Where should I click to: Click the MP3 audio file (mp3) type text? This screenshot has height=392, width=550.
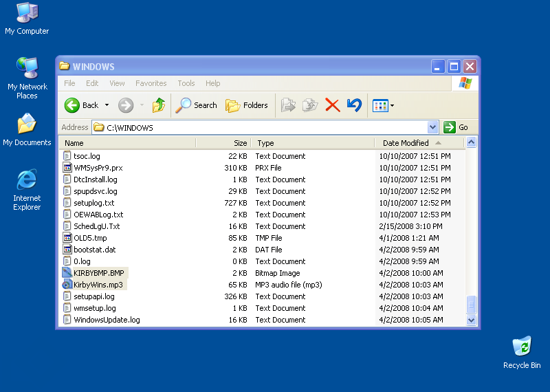click(288, 285)
